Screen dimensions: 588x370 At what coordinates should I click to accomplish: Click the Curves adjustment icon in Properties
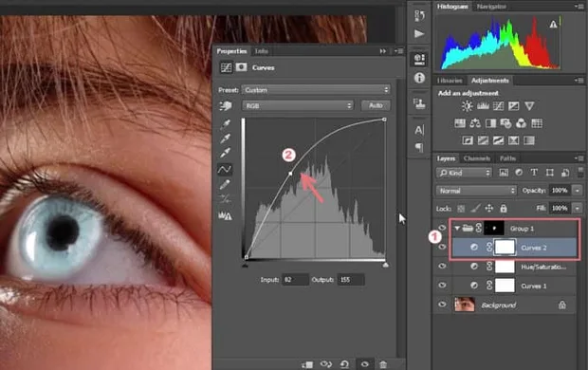226,67
